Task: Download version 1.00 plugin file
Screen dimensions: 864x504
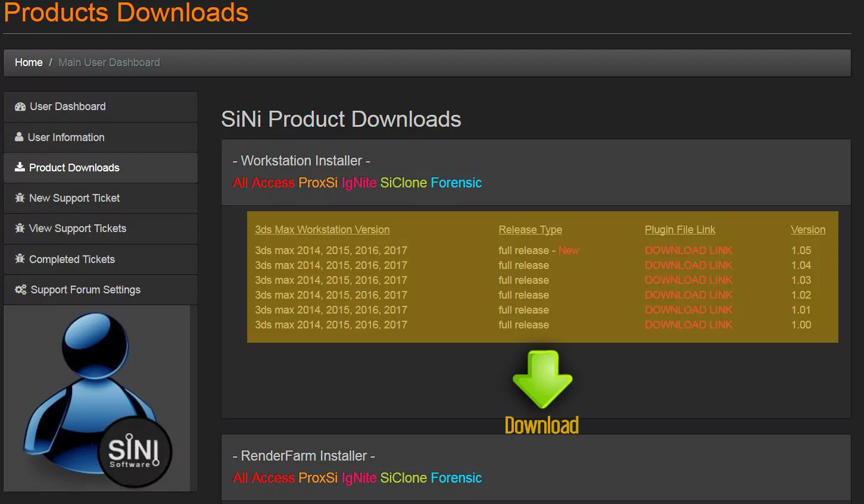Action: click(688, 325)
